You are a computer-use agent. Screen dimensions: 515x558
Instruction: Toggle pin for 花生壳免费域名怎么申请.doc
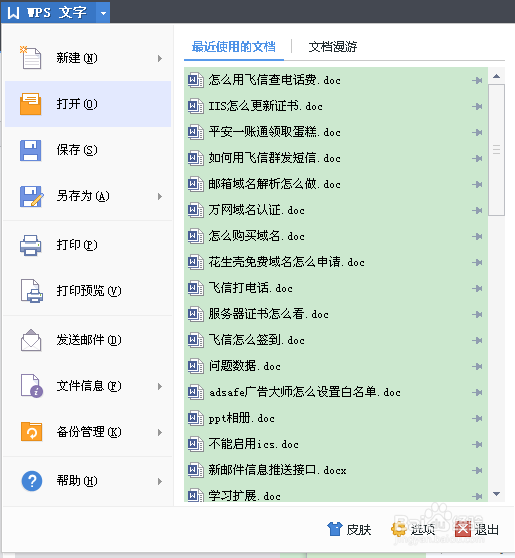[477, 262]
